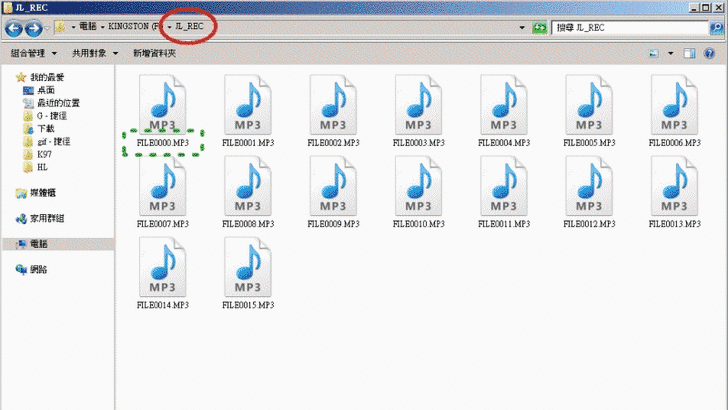728x410 pixels.
Task: Select the FILE0010.MP3 audio file icon
Action: (418, 186)
